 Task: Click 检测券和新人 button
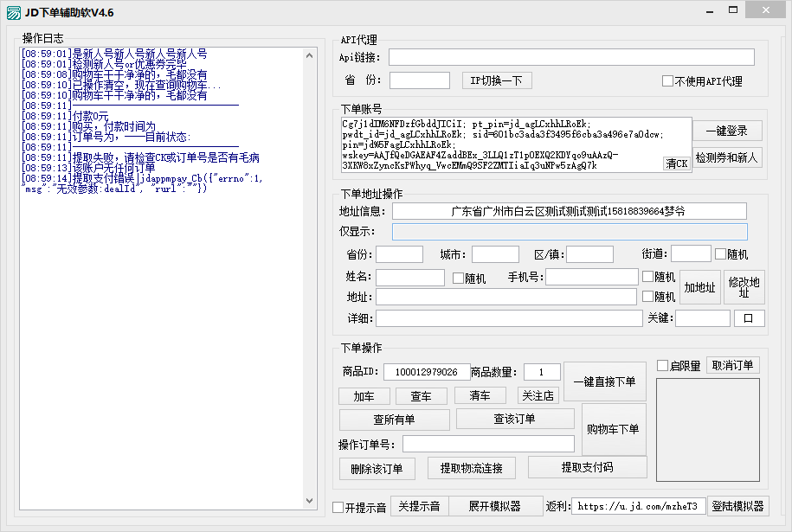pos(726,158)
